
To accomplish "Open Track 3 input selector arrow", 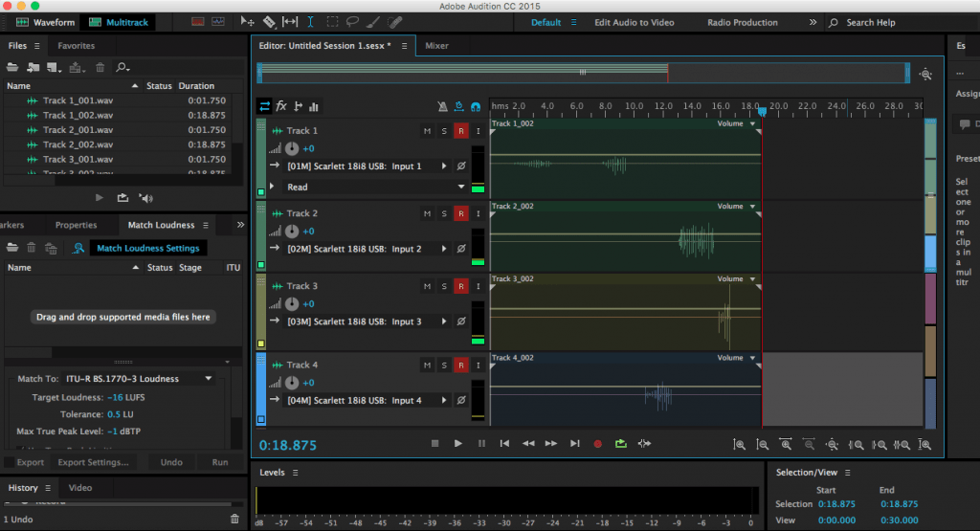I will coord(444,321).
